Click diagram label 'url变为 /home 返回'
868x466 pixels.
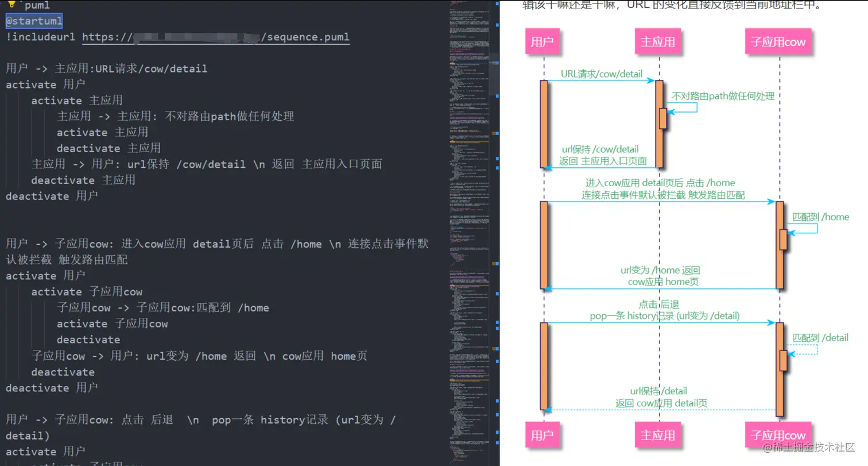(660, 270)
